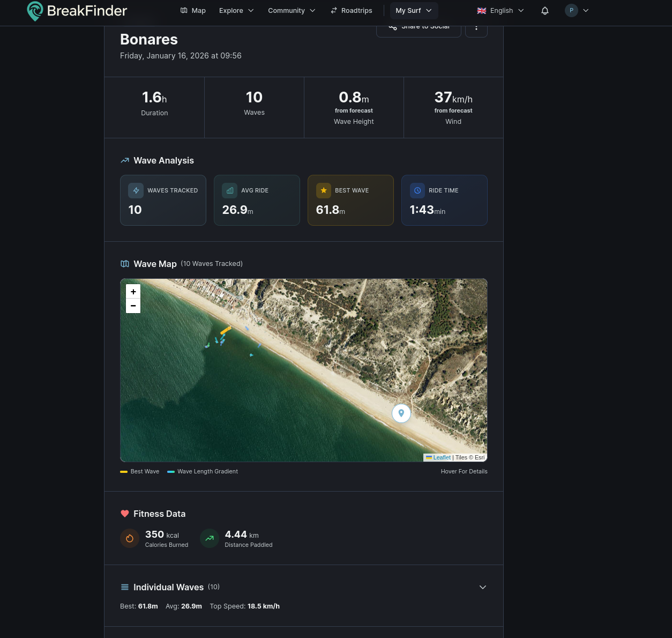Screen dimensions: 672x638
Task: Open the English language selector
Action: (x=500, y=10)
